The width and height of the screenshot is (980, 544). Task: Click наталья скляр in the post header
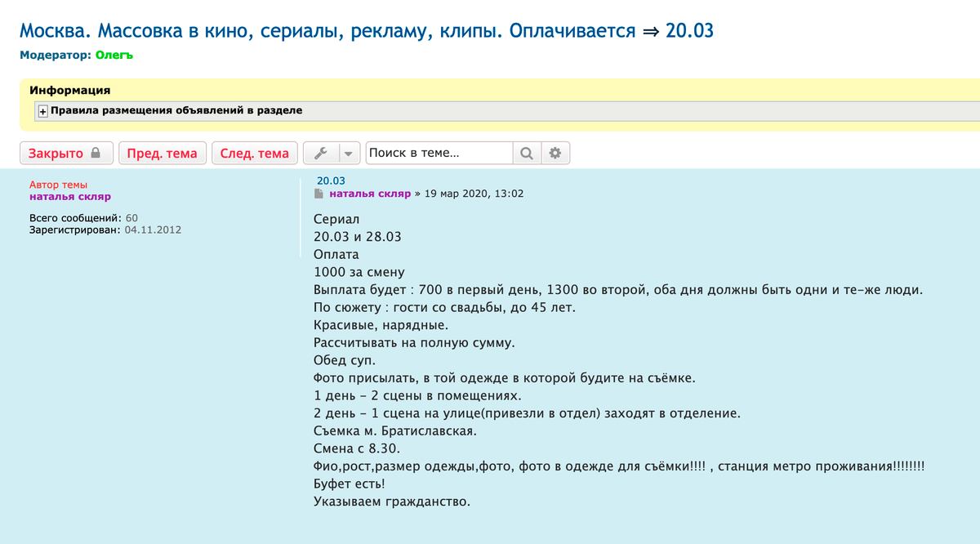click(x=370, y=194)
